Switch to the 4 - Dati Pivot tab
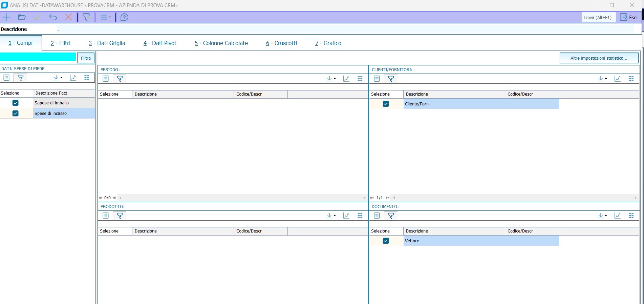Screen dimensions: 644x304 160,43
